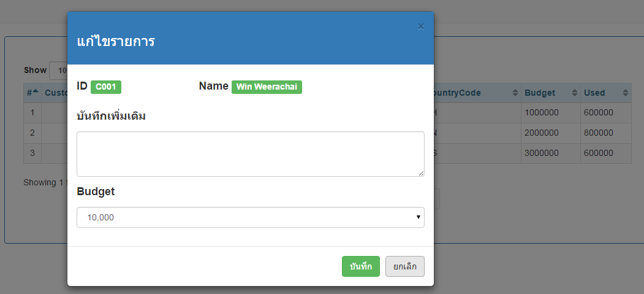Screen dimensions: 644x294
Task: Click row number 3 in the table
Action: 32,153
